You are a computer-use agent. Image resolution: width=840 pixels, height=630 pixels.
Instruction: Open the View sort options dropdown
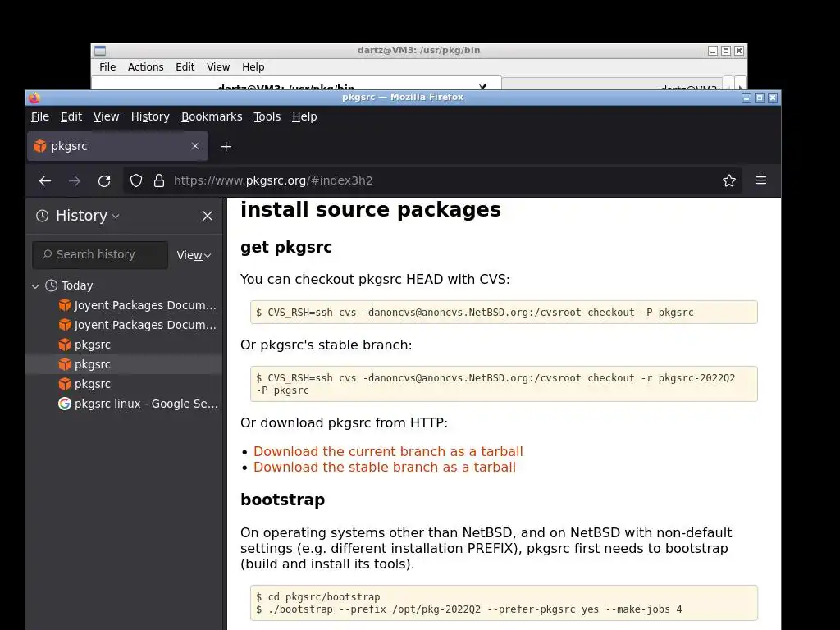pyautogui.click(x=194, y=255)
